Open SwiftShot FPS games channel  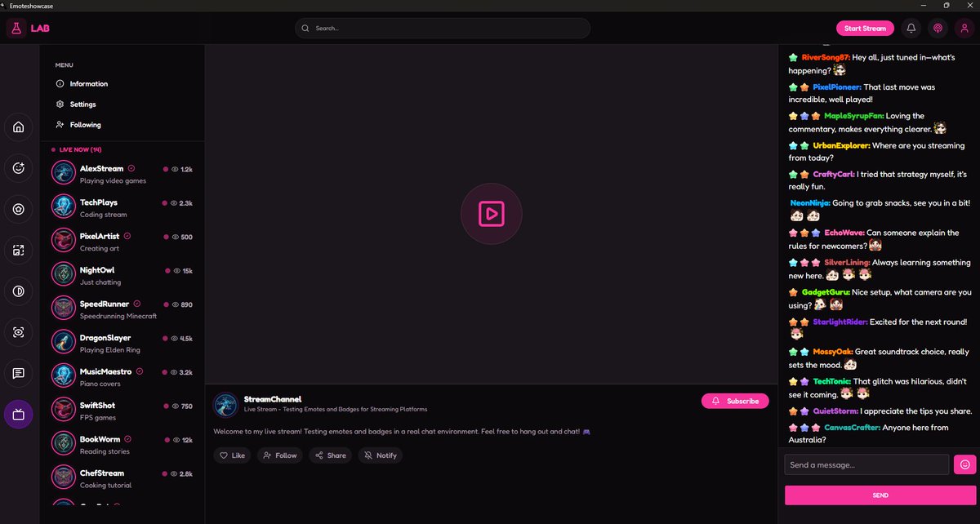[x=122, y=410]
